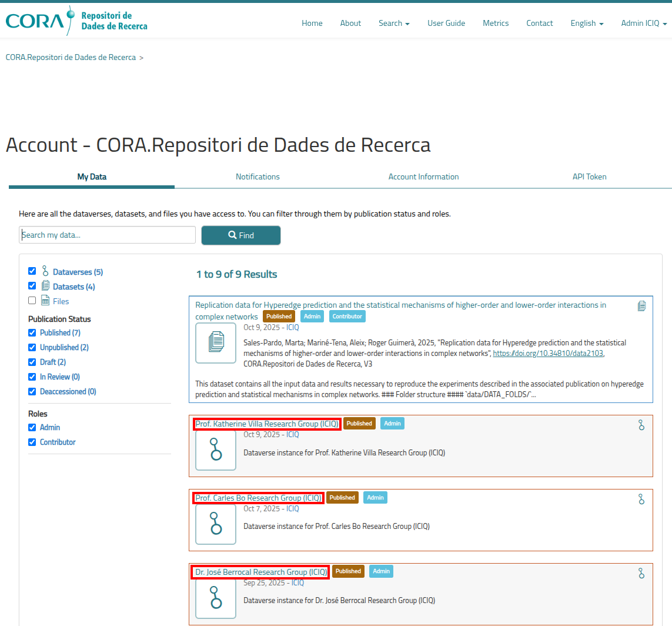The image size is (672, 626).
Task: Expand the English language dropdown
Action: [587, 24]
